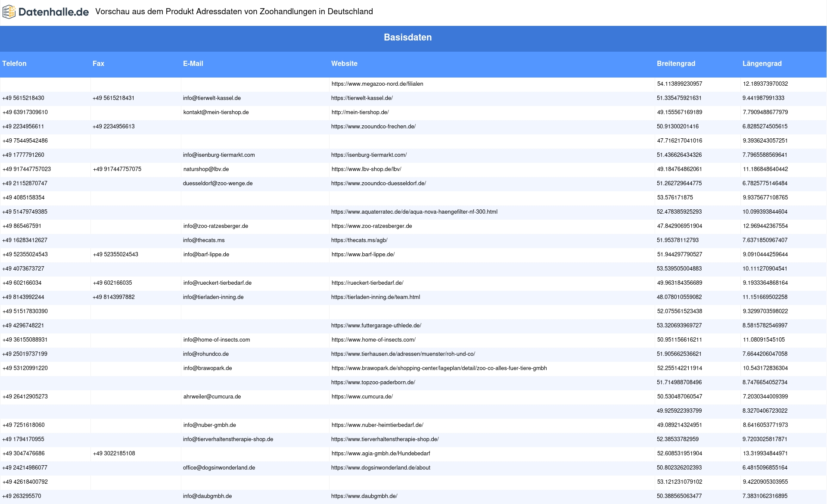Viewport: 827px width, 504px height.
Task: Open the https://www.cumcura.de/ link
Action: click(362, 397)
